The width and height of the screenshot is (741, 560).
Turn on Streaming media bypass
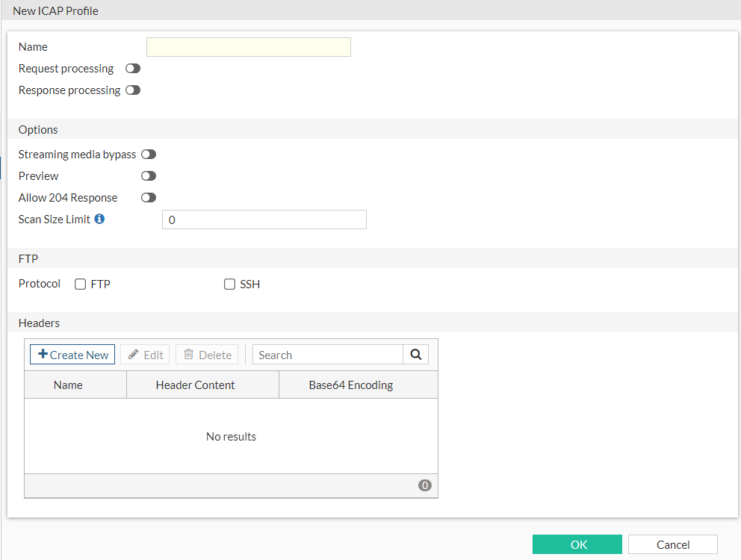pyautogui.click(x=149, y=155)
